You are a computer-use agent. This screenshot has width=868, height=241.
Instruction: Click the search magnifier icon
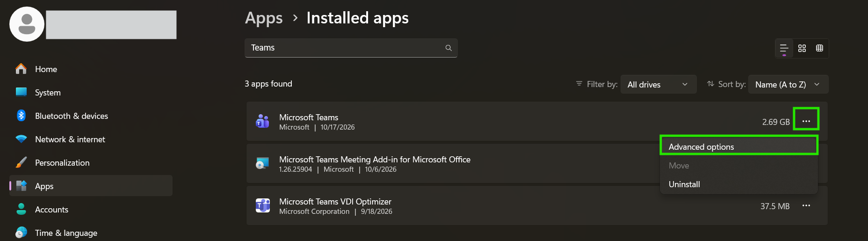[448, 48]
